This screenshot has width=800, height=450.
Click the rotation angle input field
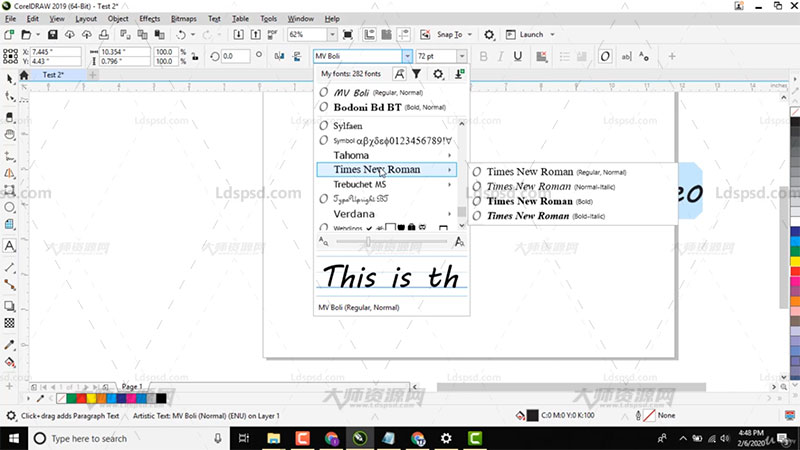coord(236,56)
